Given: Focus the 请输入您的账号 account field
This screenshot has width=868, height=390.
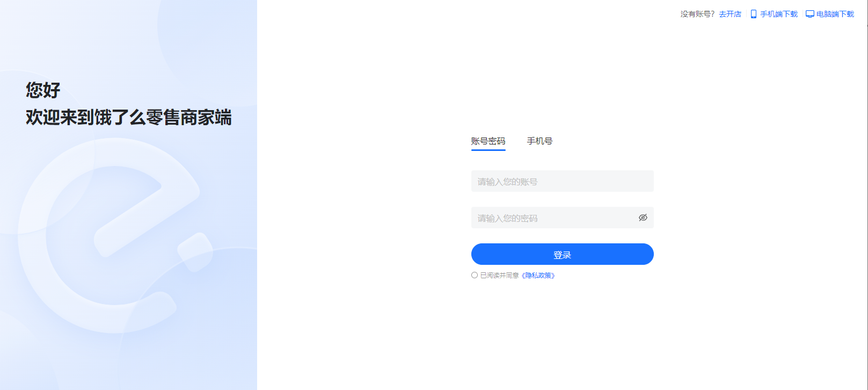Looking at the screenshot, I should 563,181.
